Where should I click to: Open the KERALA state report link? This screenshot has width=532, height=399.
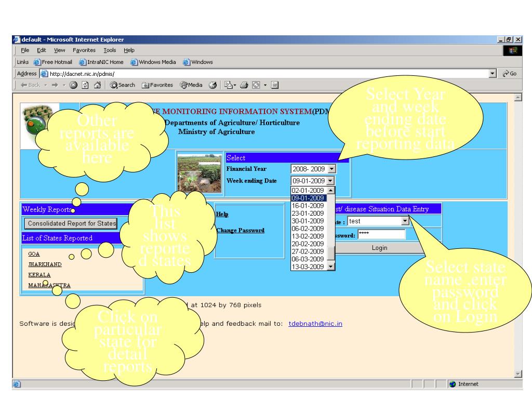coord(39,275)
